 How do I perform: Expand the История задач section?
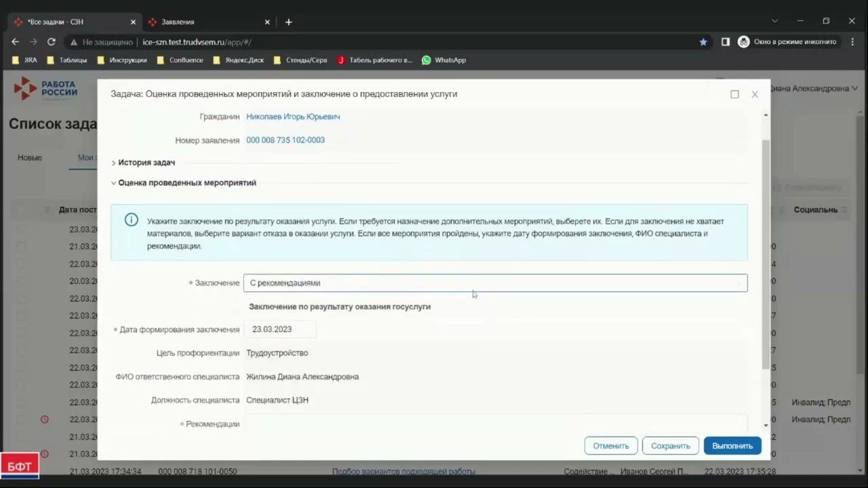coord(144,163)
